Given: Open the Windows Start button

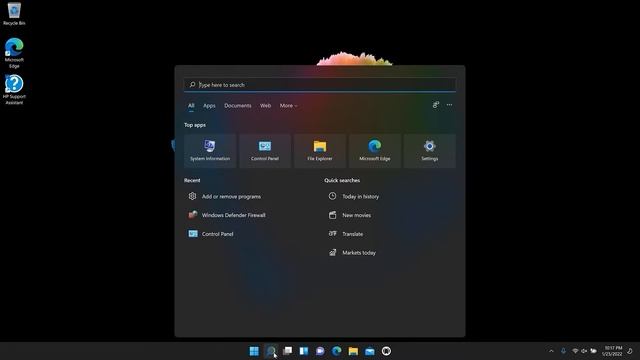Looking at the screenshot, I should [x=254, y=351].
